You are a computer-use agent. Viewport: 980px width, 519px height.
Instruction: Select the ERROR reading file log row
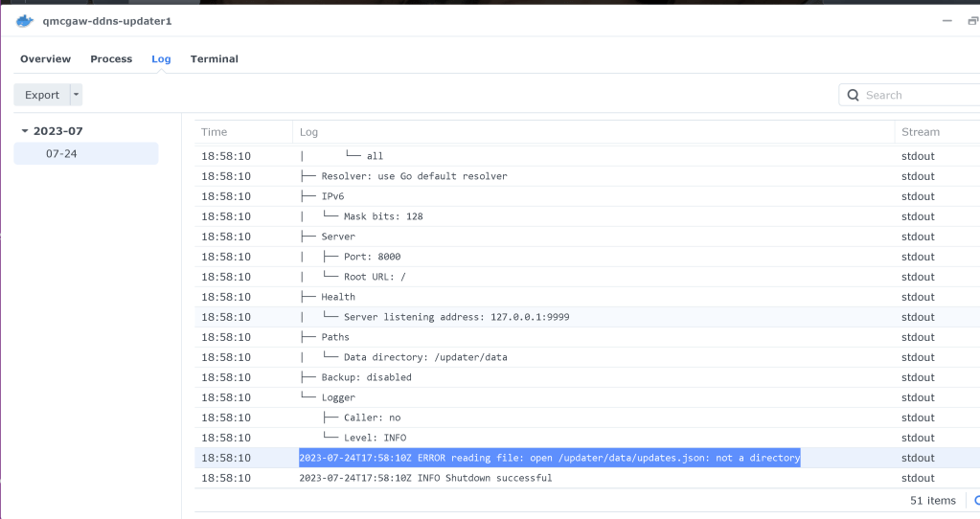click(x=587, y=458)
